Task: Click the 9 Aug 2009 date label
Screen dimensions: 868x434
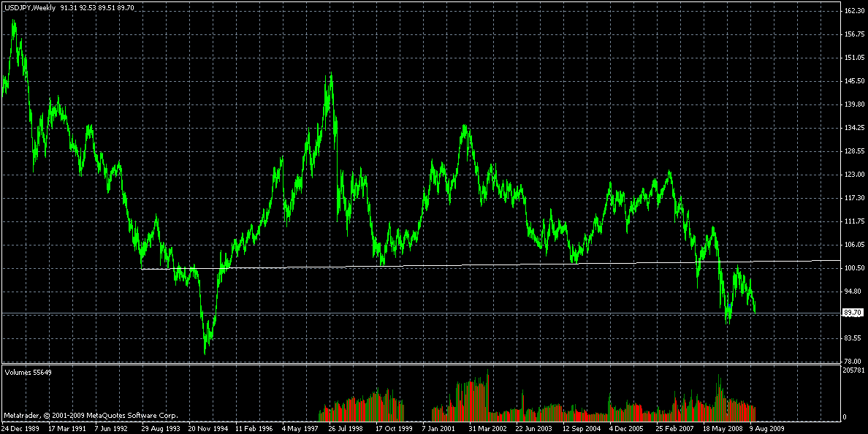Action: (769, 428)
